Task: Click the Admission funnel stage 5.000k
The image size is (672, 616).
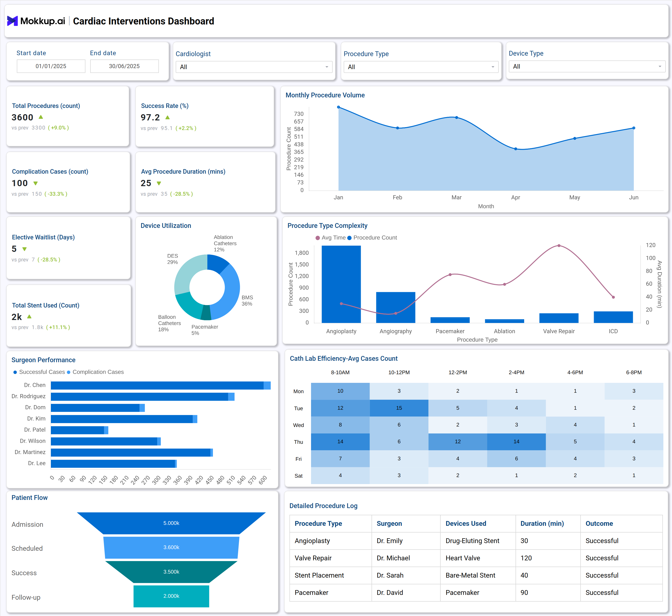Action: (x=171, y=523)
